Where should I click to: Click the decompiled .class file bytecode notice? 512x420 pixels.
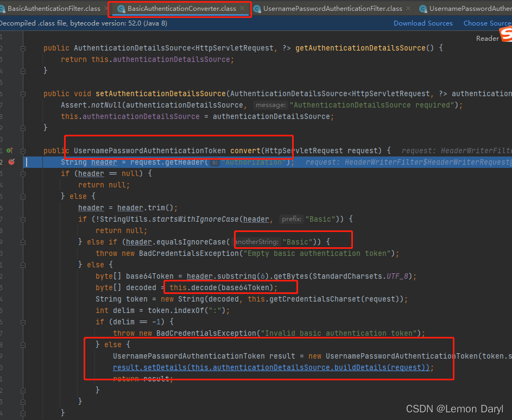click(84, 23)
